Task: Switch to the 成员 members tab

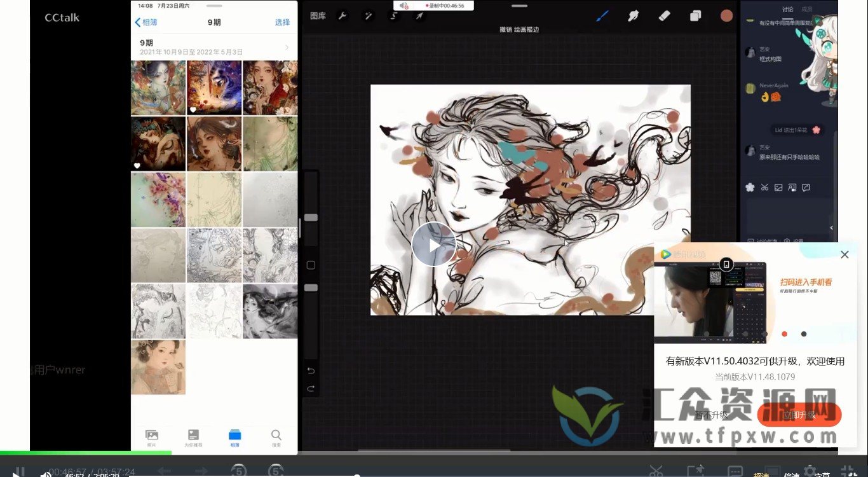Action: pyautogui.click(x=807, y=10)
